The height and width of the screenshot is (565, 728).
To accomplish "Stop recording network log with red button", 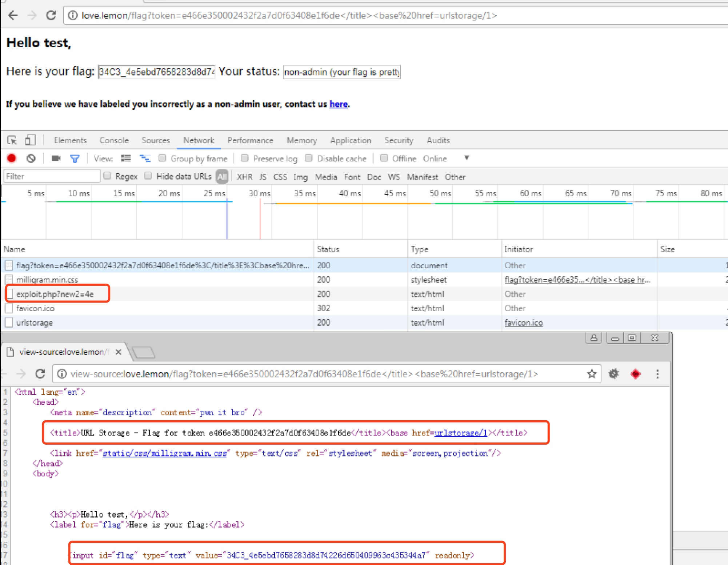I will (12, 159).
